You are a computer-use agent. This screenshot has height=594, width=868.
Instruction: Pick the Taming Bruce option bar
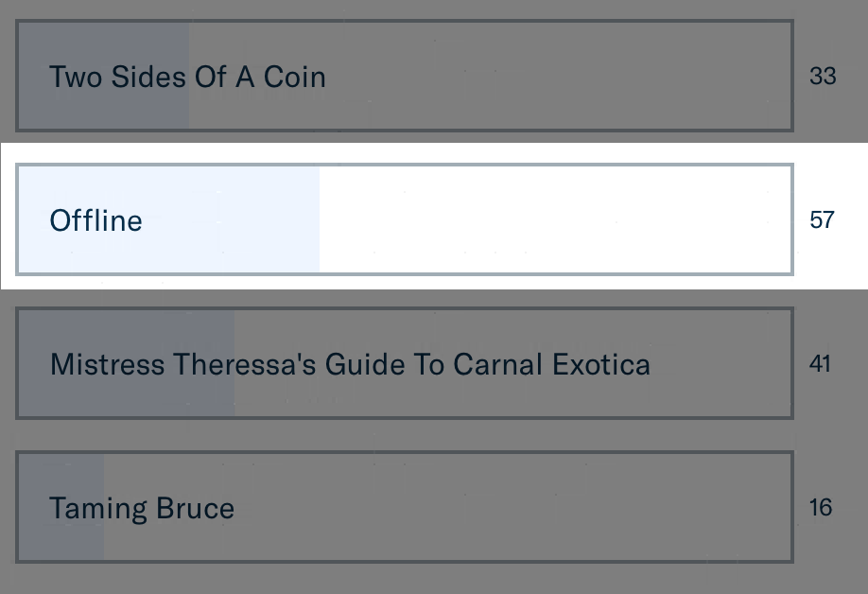405,507
